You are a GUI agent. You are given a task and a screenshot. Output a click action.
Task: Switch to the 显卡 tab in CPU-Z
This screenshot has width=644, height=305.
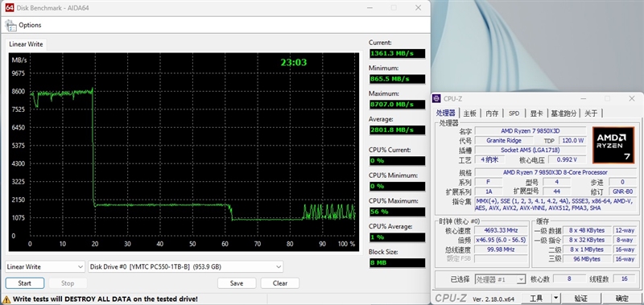(536, 113)
